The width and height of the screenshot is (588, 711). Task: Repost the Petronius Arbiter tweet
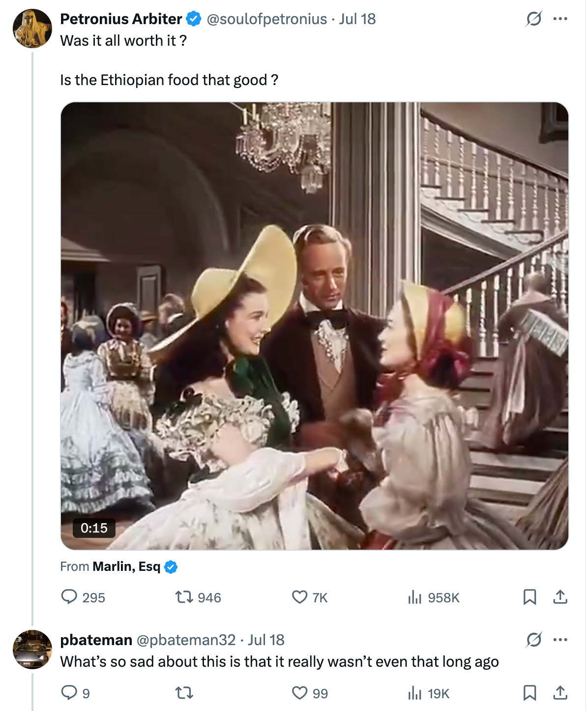pyautogui.click(x=183, y=597)
